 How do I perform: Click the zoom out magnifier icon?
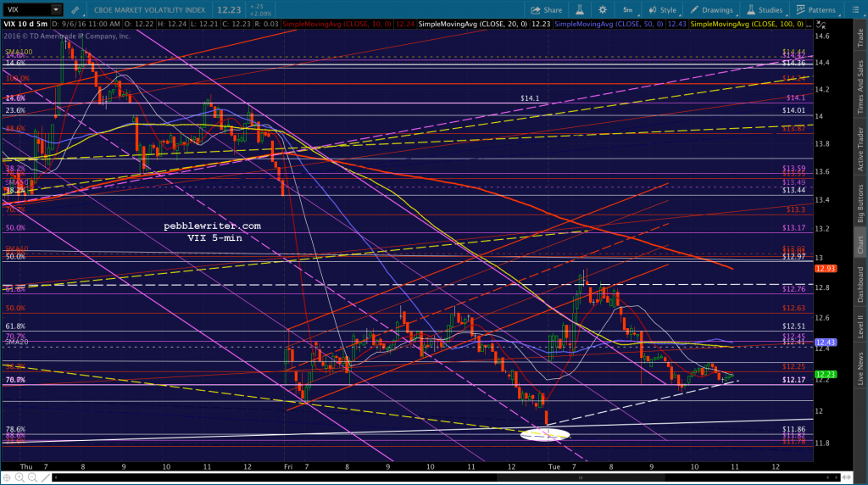tap(33, 477)
